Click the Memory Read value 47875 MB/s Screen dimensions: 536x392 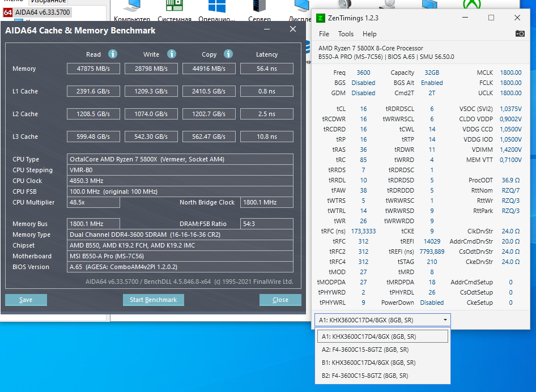[93, 69]
